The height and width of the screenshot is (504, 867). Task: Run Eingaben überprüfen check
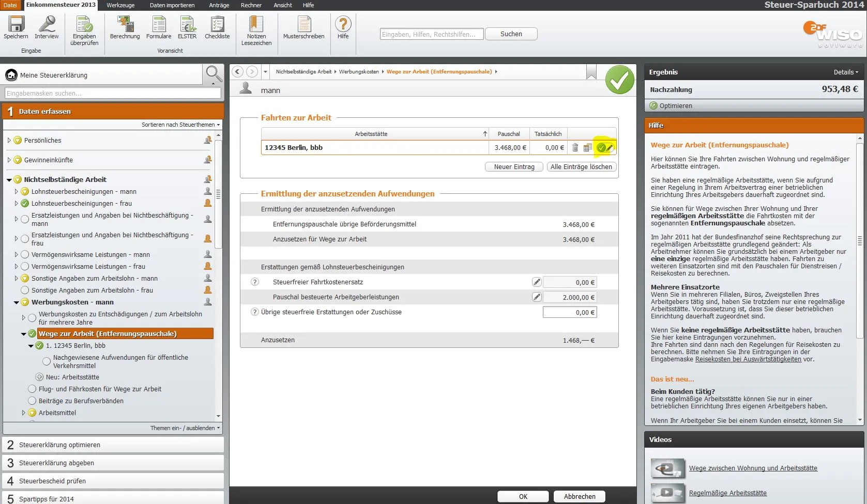[84, 24]
